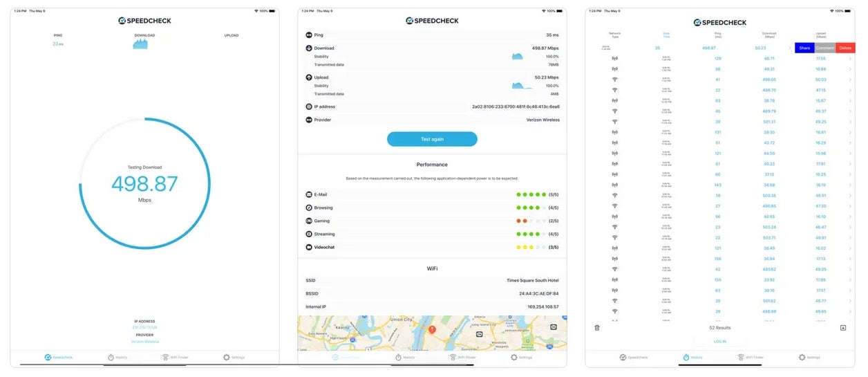Open Settings gear in middle screen
The height and width of the screenshot is (377, 868).
514,358
